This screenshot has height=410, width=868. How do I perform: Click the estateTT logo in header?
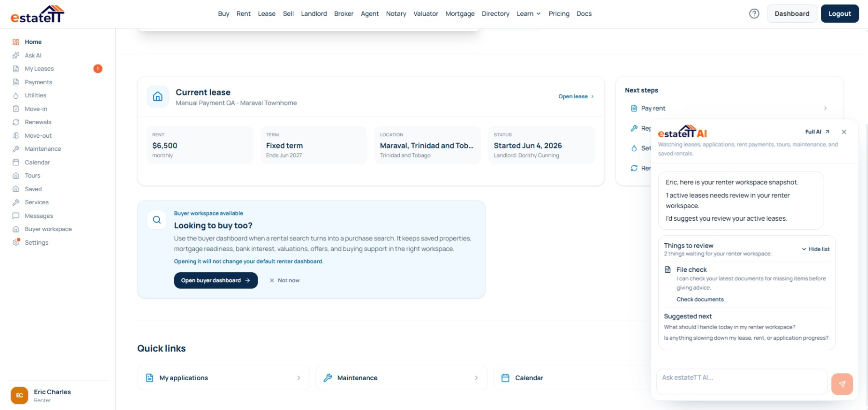click(x=38, y=14)
